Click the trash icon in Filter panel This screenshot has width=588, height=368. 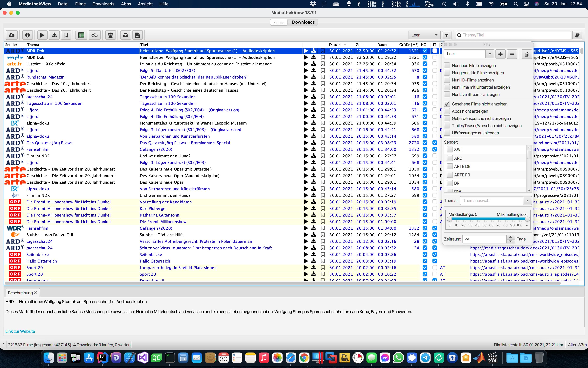(x=526, y=54)
